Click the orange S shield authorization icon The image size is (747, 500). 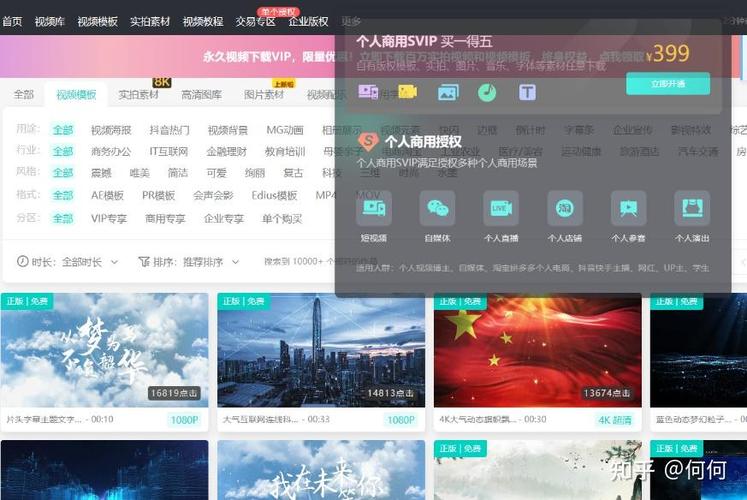[368, 140]
